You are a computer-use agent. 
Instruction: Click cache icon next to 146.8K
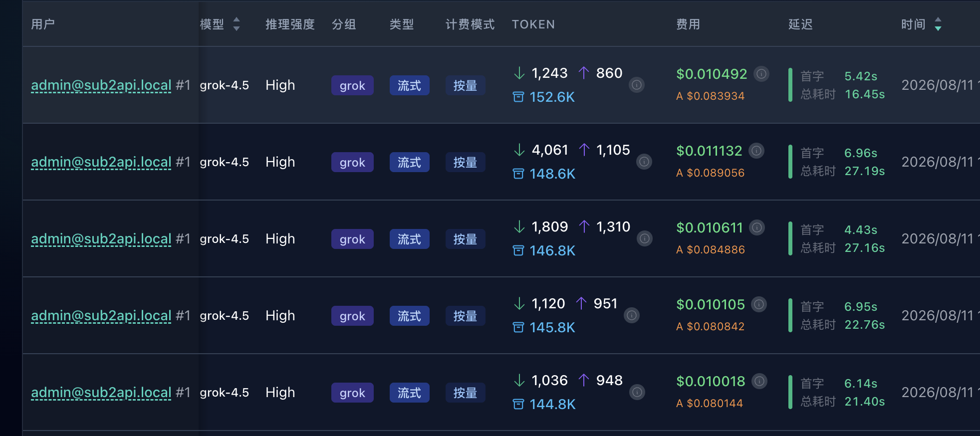518,250
